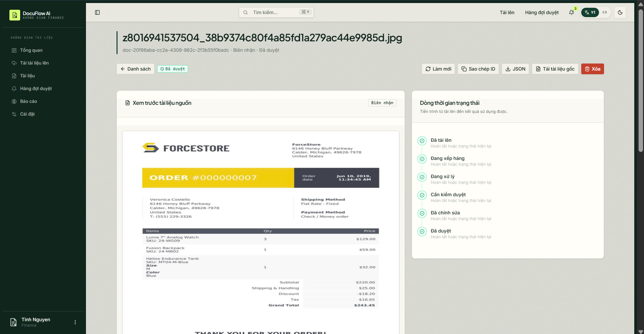
Task: Click Tinh Nguyen user name
Action: (x=36, y=320)
